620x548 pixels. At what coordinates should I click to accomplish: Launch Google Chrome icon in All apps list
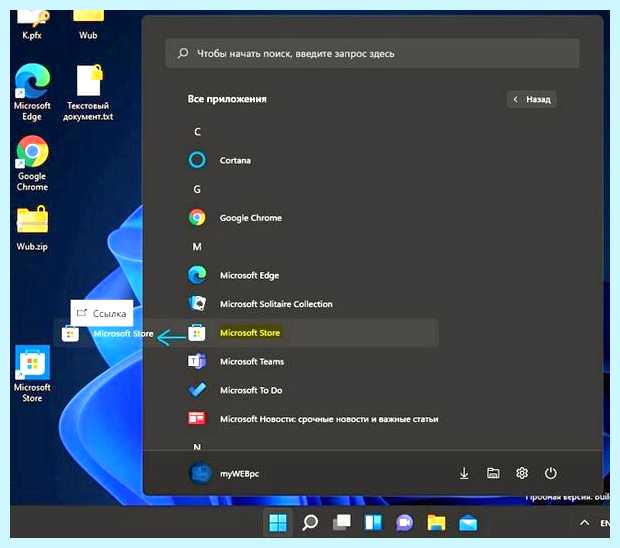pos(197,217)
